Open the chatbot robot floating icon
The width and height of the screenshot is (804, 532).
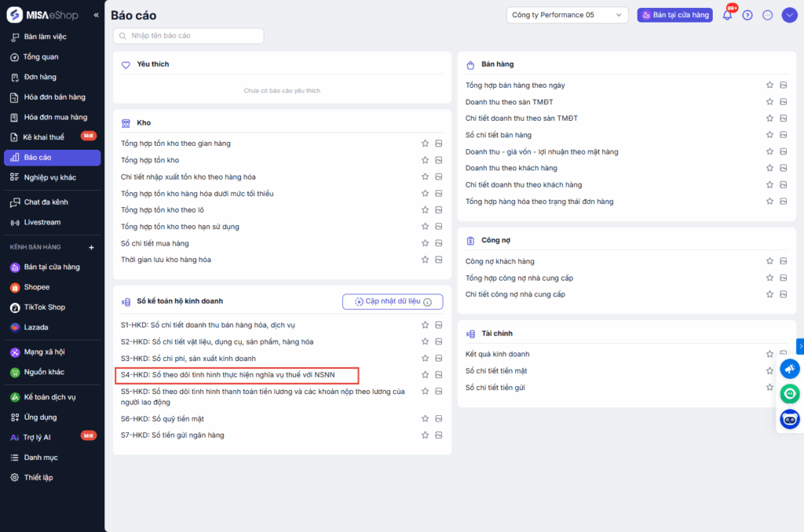coord(790,419)
